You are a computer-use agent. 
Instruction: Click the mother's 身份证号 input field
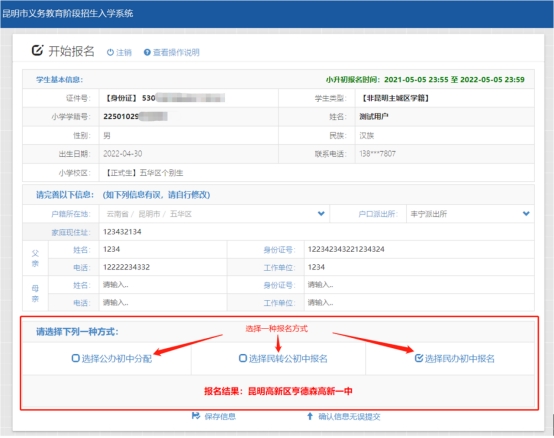pos(419,285)
